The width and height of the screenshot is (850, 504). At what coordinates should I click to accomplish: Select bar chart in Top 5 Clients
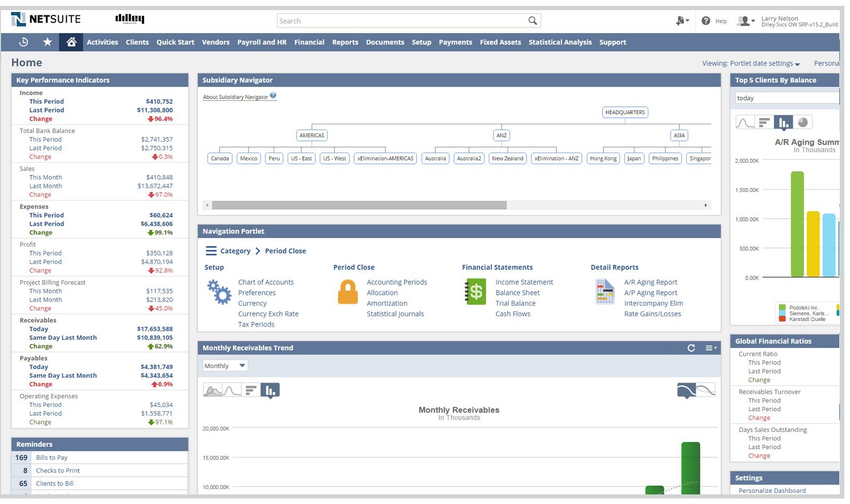tap(764, 123)
